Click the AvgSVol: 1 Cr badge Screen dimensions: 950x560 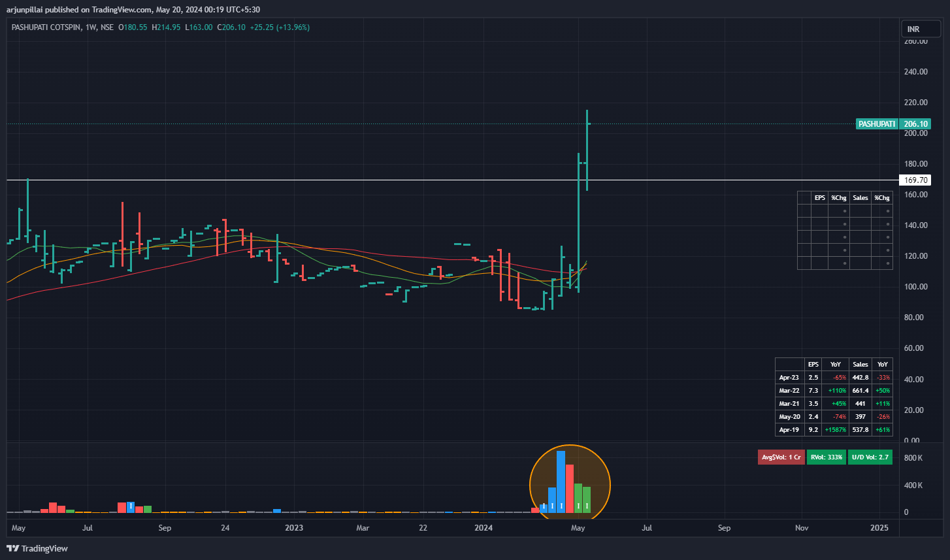pyautogui.click(x=781, y=457)
